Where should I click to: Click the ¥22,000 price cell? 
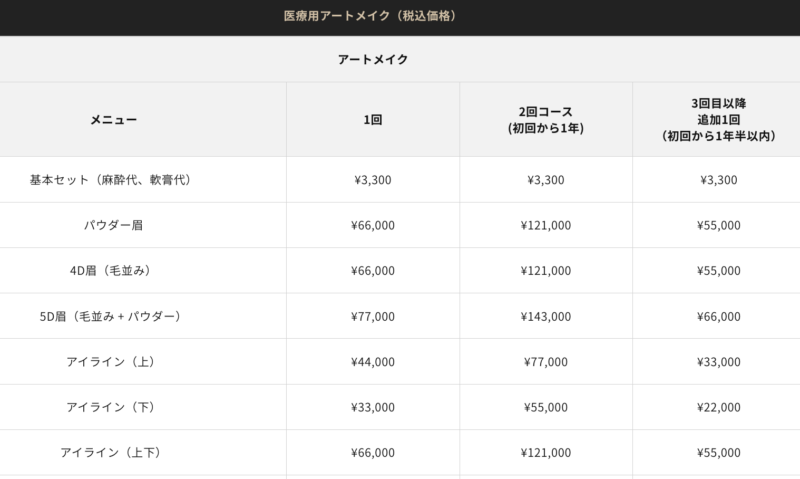pyautogui.click(x=718, y=407)
